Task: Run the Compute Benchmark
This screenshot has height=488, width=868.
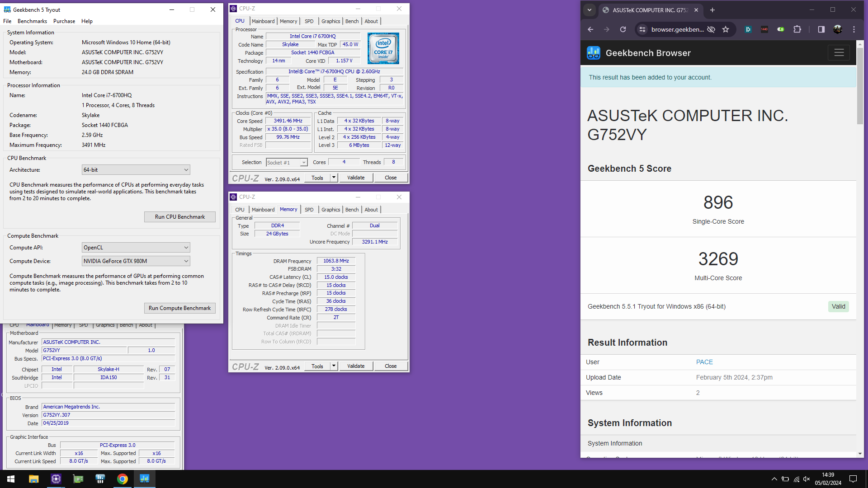Action: click(180, 308)
